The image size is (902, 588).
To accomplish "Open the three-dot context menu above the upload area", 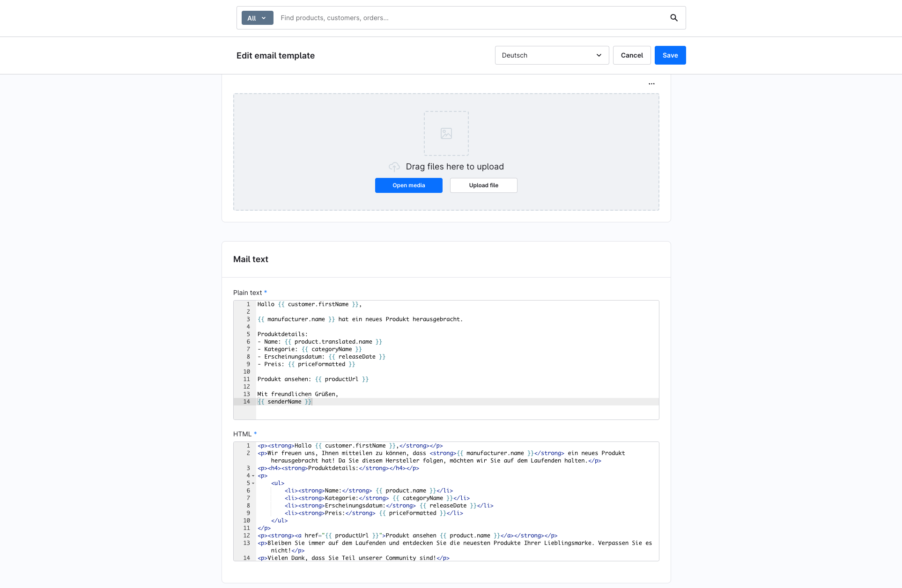I will (x=651, y=83).
